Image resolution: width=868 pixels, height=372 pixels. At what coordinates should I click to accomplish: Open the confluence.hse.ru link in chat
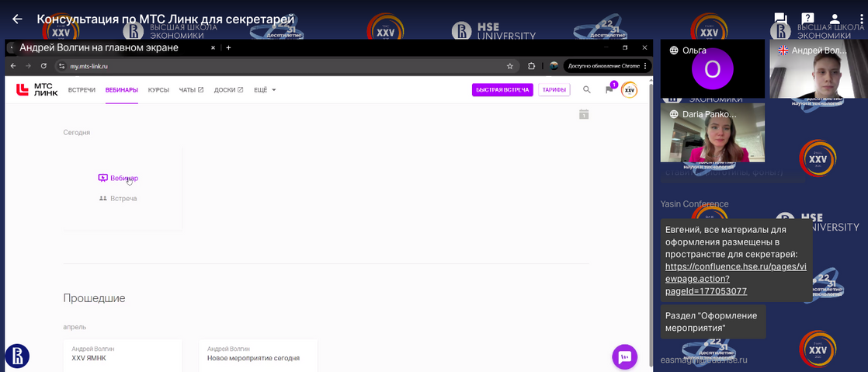click(x=735, y=279)
